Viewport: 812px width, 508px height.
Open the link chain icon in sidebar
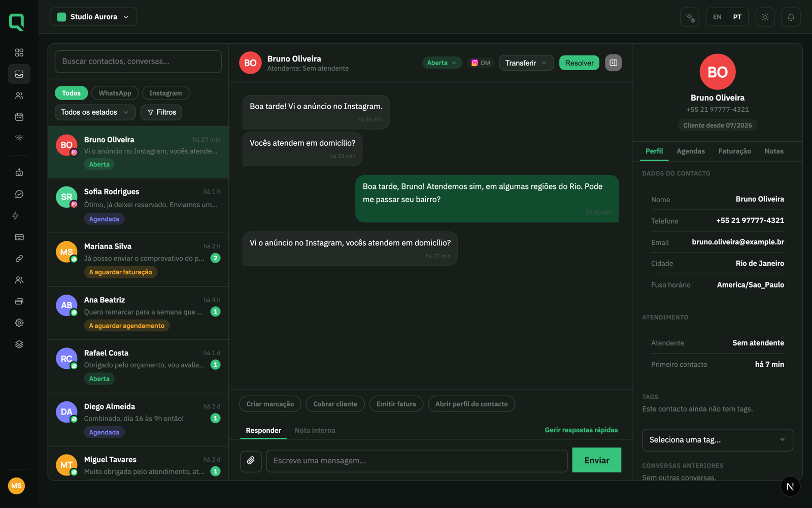[x=19, y=259]
